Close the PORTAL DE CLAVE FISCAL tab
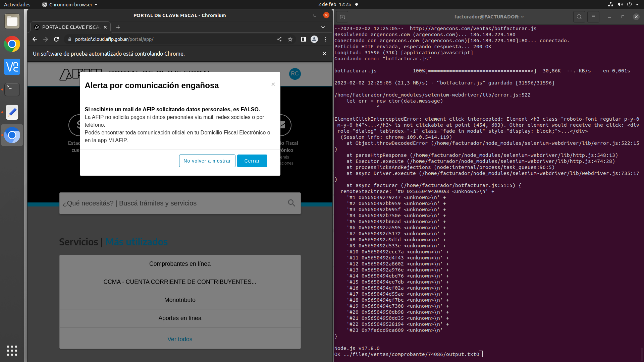Image resolution: width=644 pixels, height=362 pixels. tap(105, 27)
